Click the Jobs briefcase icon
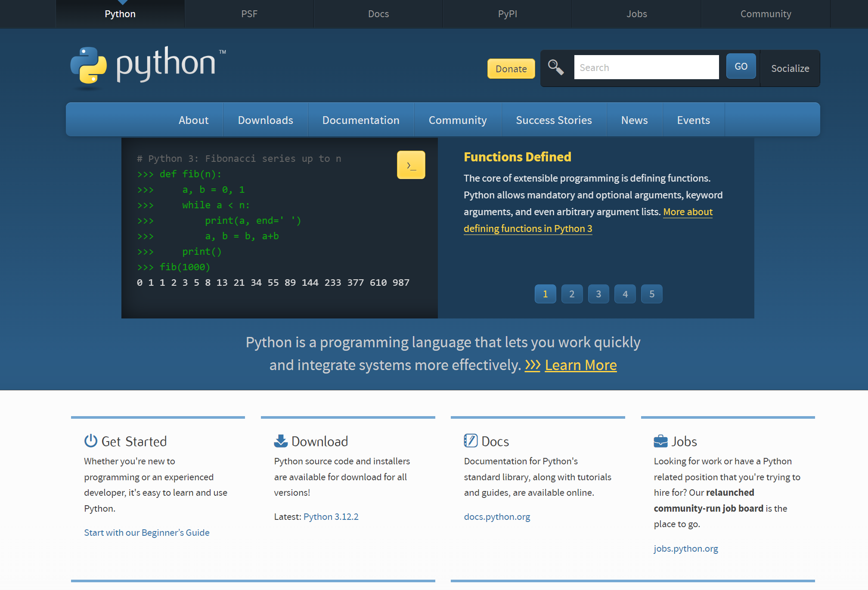Image resolution: width=868 pixels, height=590 pixels. (x=660, y=441)
